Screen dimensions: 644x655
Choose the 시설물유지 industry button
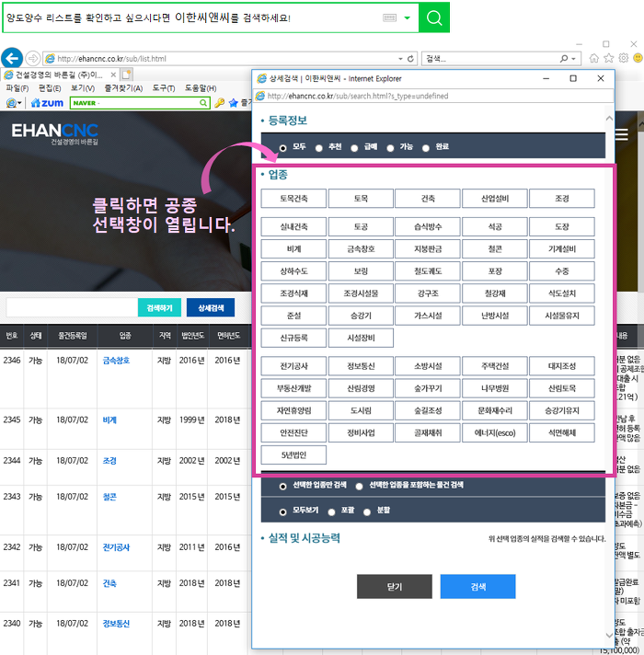coord(562,316)
